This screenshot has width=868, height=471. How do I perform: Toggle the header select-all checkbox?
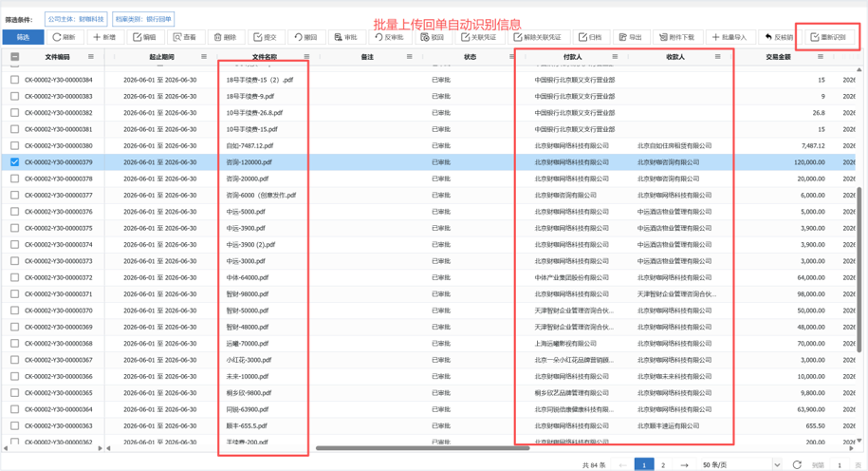pyautogui.click(x=15, y=57)
